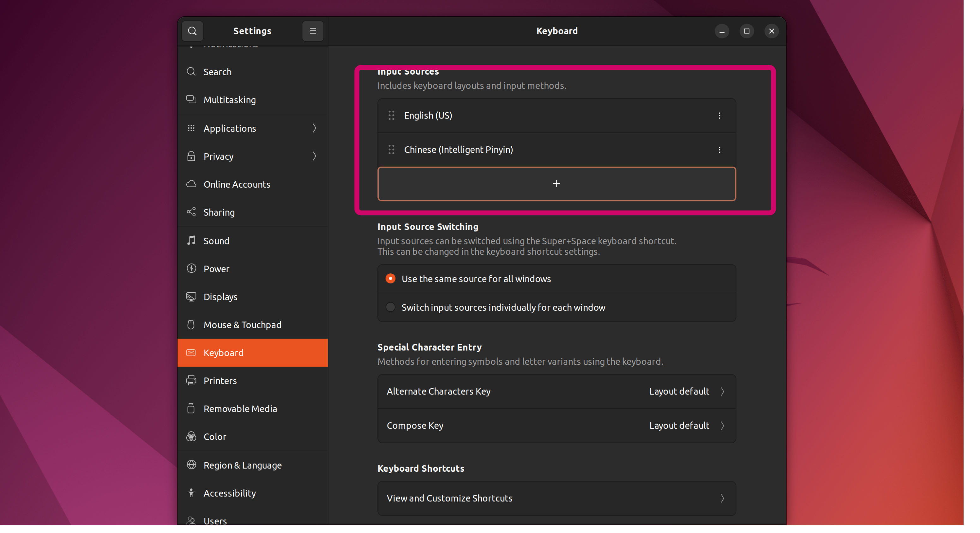The width and height of the screenshot is (980, 533).
Task: Expand Compose Key layout default setting
Action: tap(722, 425)
